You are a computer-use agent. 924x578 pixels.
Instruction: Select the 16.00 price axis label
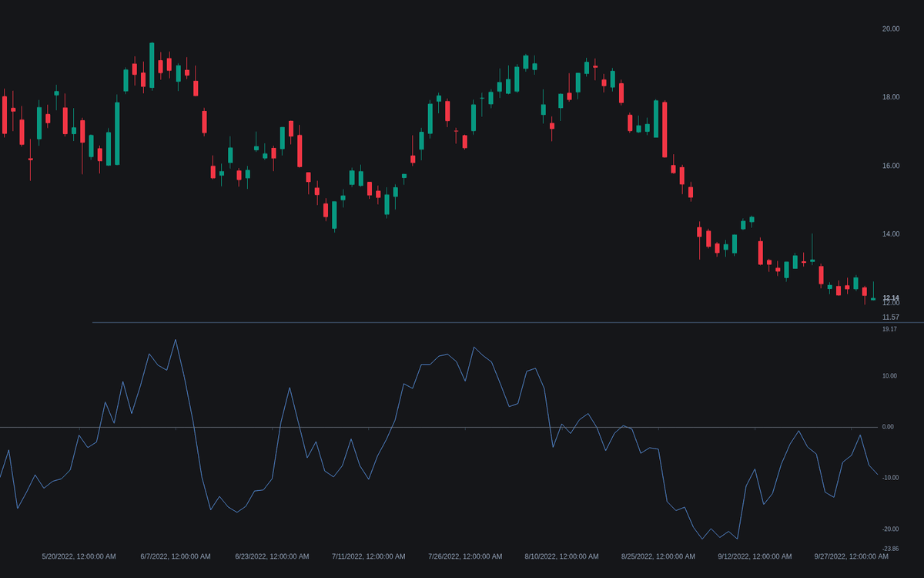890,166
